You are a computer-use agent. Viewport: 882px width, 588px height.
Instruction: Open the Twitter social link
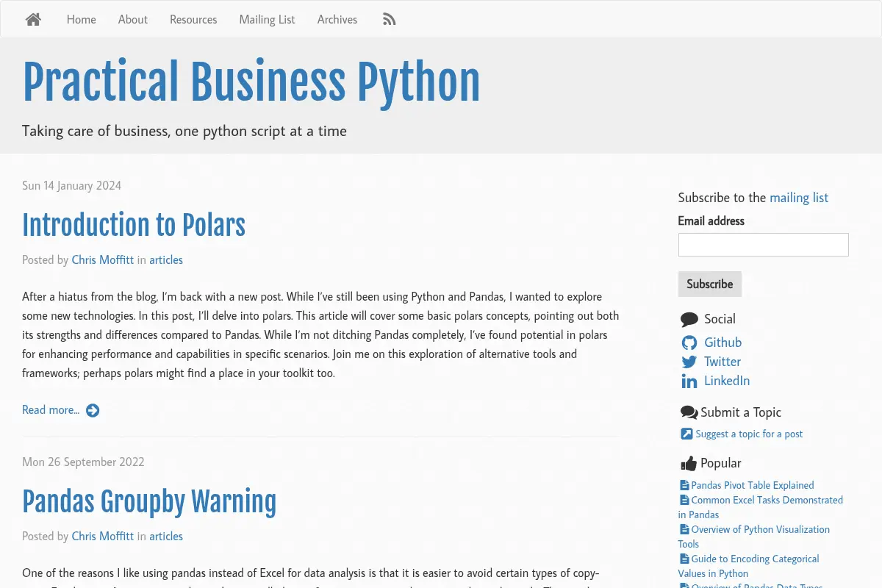point(723,362)
